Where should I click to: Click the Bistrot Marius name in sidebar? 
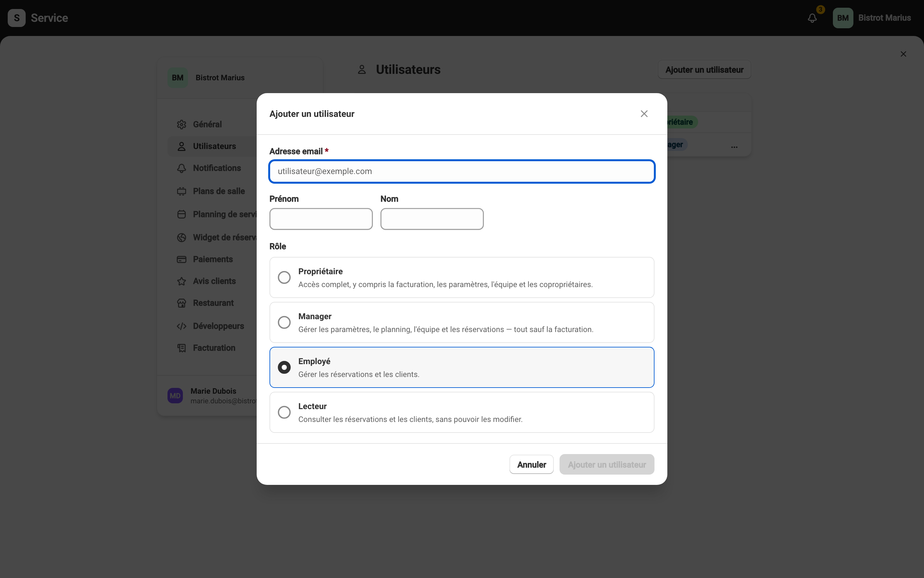coord(220,78)
